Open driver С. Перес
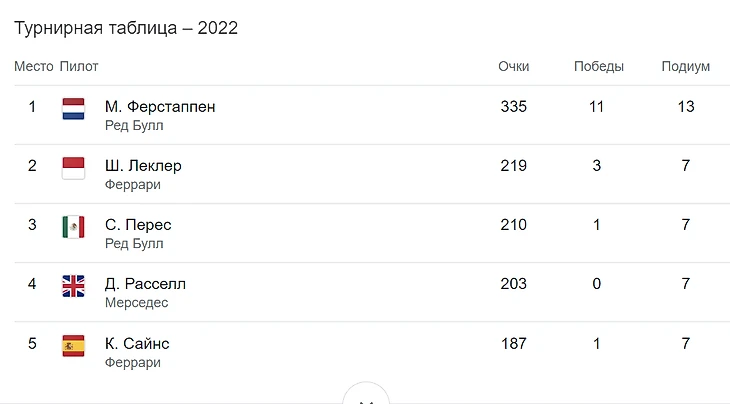 [138, 225]
